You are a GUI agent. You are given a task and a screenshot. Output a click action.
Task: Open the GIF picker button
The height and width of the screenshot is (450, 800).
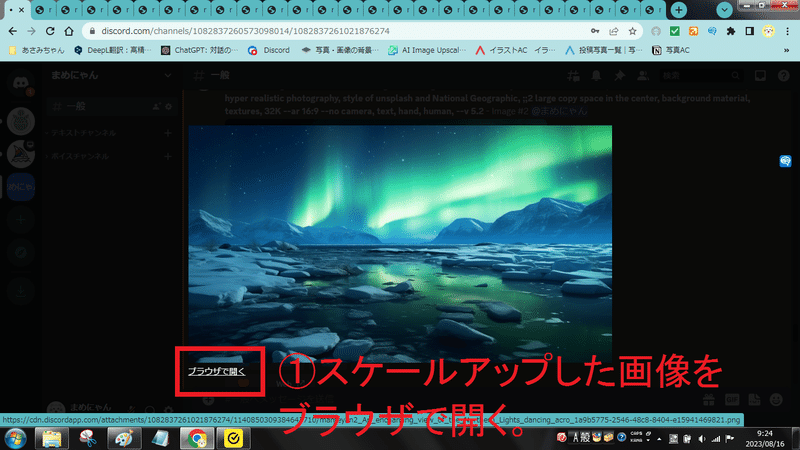pyautogui.click(x=732, y=399)
